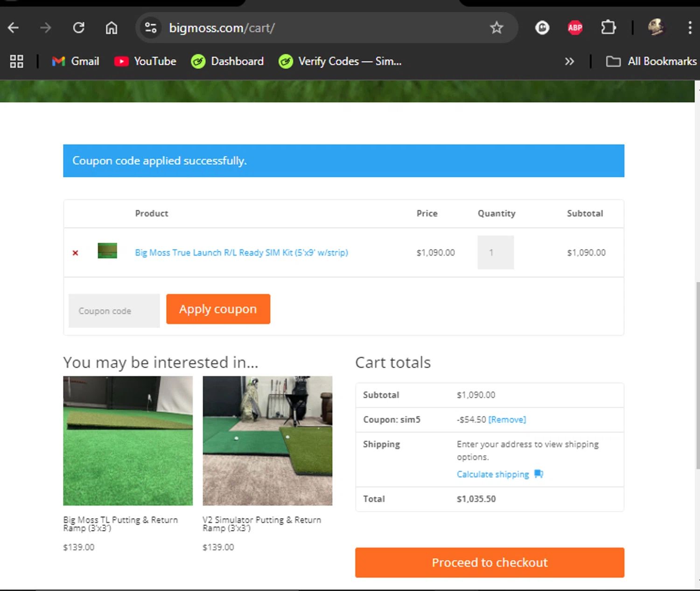700x591 pixels.
Task: Open the apps grid in bookmarks bar
Action: click(x=17, y=62)
